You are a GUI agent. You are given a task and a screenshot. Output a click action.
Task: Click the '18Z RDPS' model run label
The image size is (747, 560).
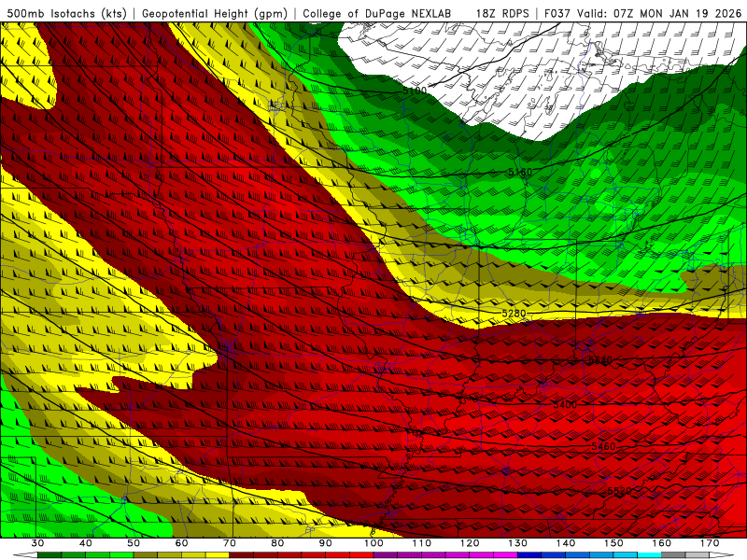(502, 13)
